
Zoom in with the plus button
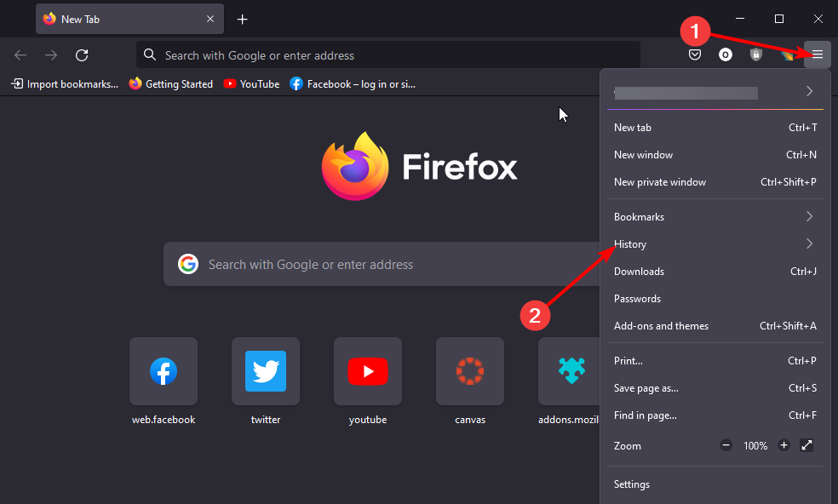click(x=783, y=445)
